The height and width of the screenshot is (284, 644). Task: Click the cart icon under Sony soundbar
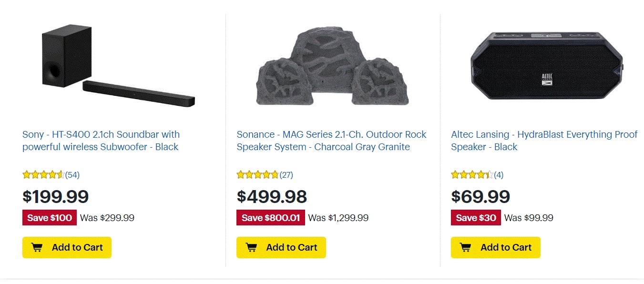coord(36,247)
